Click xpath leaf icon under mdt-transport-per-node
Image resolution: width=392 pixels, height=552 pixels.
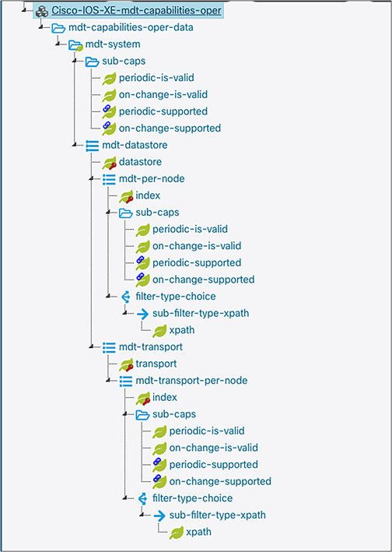pyautogui.click(x=177, y=533)
